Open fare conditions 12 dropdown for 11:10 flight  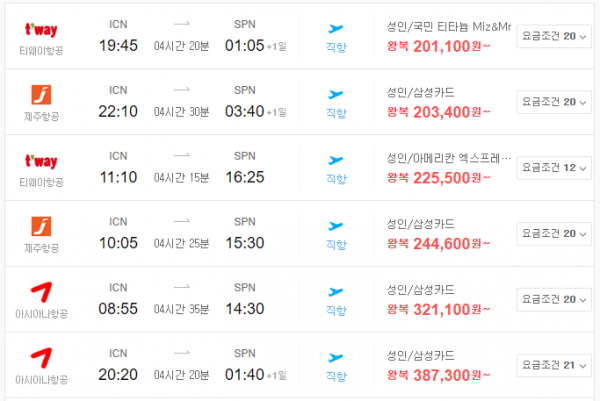tap(554, 168)
